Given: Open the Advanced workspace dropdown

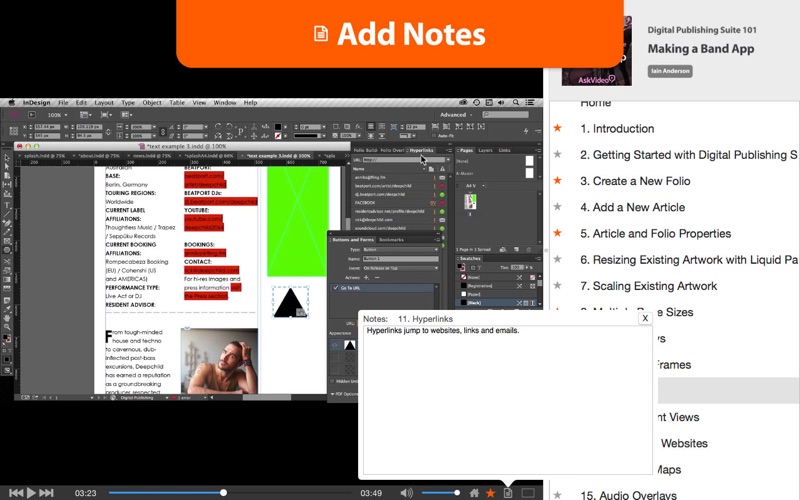Looking at the screenshot, I should point(456,115).
